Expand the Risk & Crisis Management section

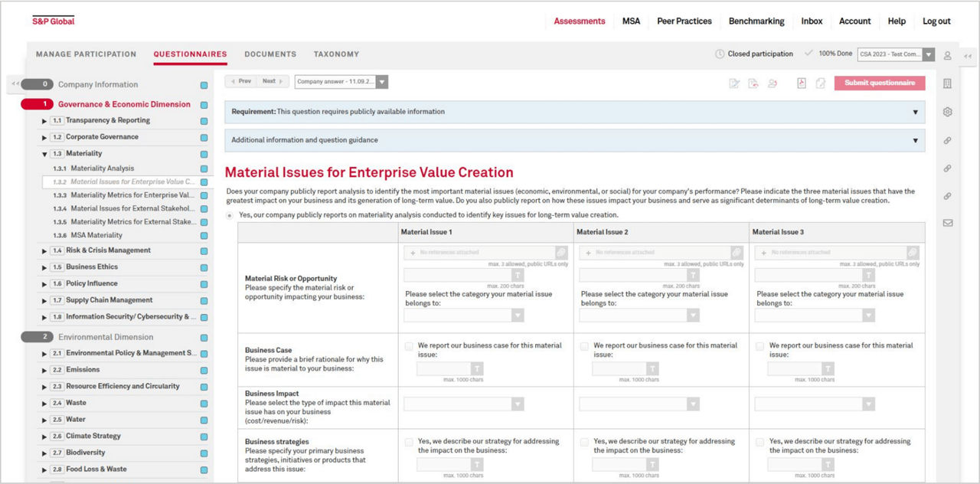(x=44, y=250)
